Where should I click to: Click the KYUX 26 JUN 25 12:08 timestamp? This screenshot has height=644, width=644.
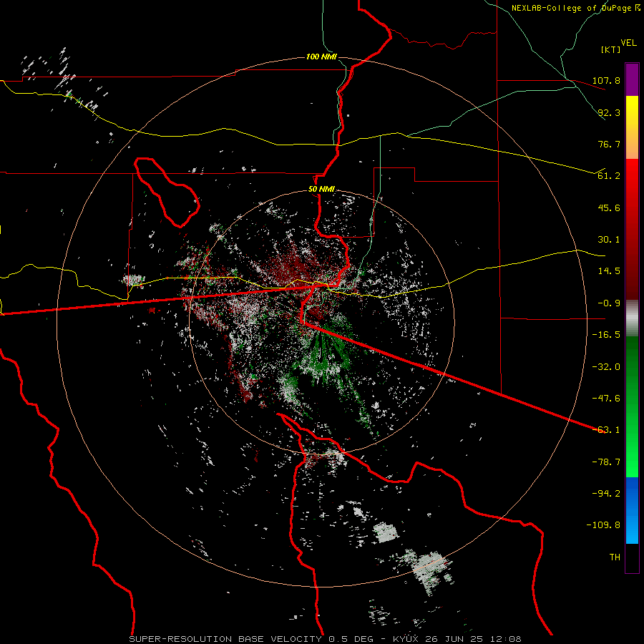click(457, 639)
